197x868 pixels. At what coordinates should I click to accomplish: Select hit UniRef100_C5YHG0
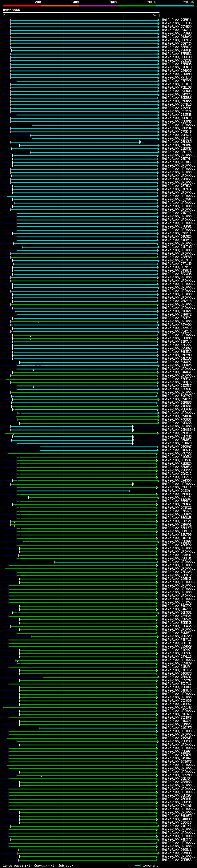(177, 26)
